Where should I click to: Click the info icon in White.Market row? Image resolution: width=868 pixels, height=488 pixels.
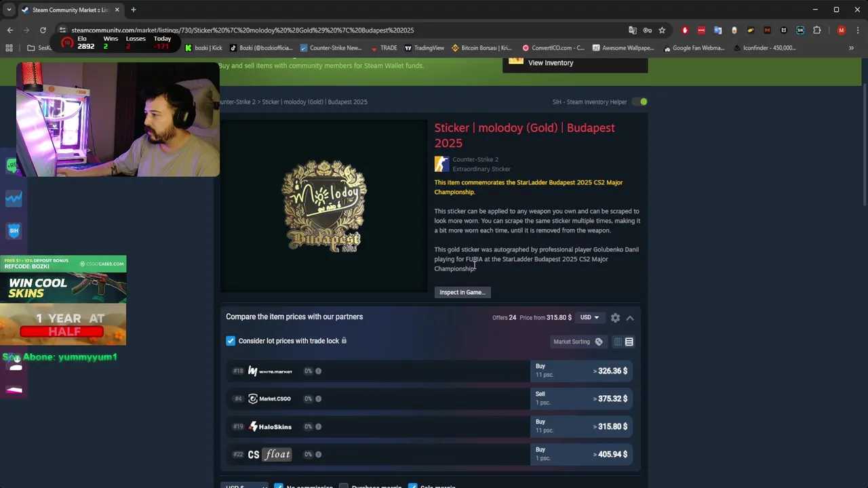tap(318, 371)
